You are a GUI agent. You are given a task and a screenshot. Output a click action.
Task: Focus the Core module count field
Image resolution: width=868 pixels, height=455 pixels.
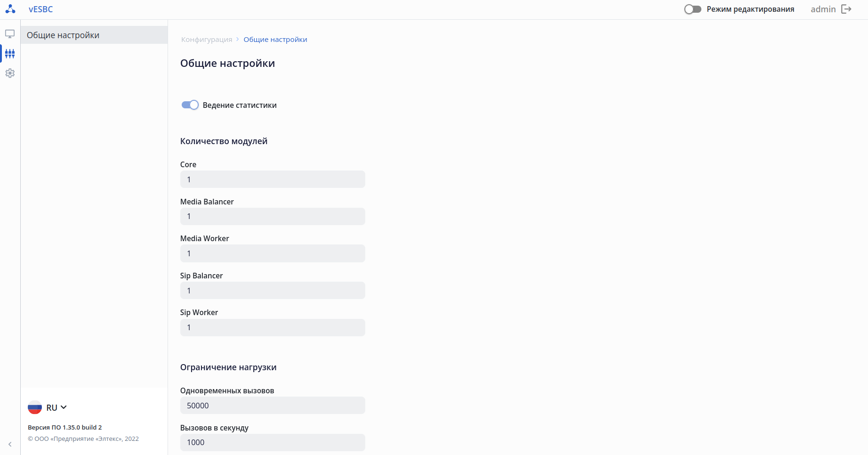click(273, 179)
